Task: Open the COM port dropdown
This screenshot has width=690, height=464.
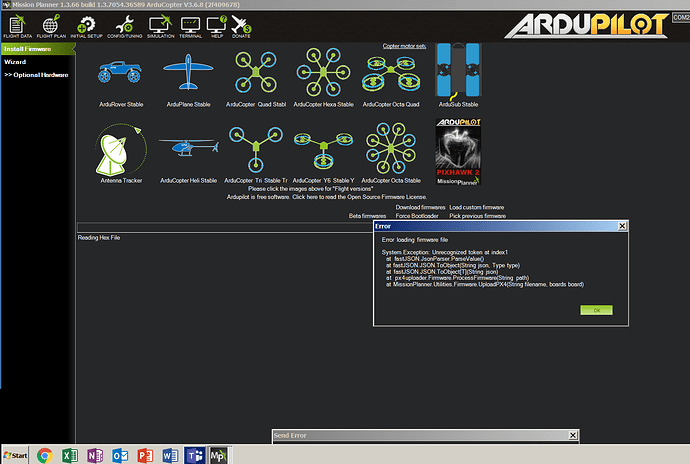Action: point(681,18)
